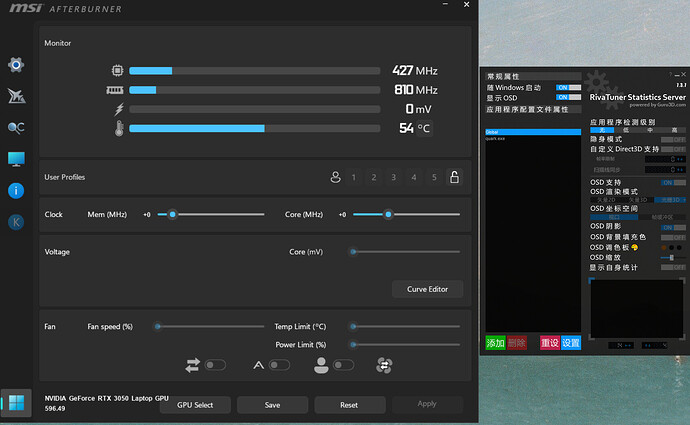
Task: Toggle 隐身模式 switch in RivaTuner
Action: coord(673,139)
